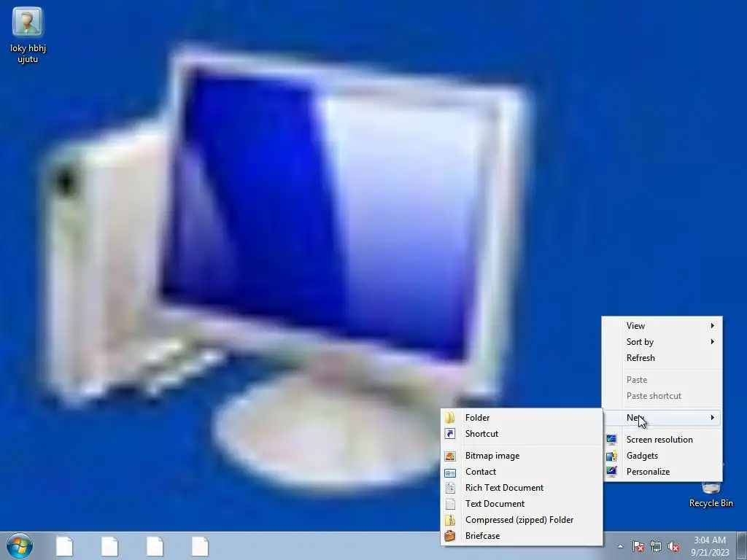Show hidden system tray icons arrow
Viewport: 747px width, 560px height.
coord(620,546)
